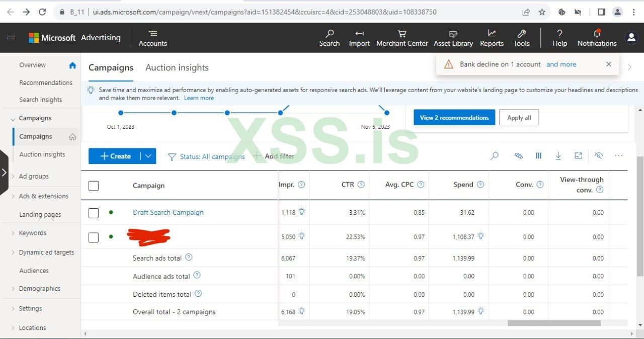
Task: Open Notifications bell
Action: click(x=597, y=38)
